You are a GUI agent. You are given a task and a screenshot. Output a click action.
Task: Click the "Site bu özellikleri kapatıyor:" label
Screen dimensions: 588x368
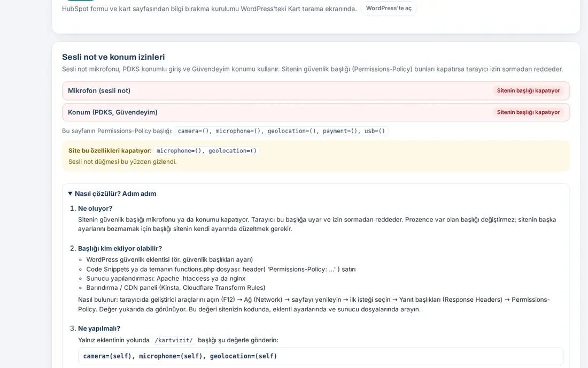(110, 151)
